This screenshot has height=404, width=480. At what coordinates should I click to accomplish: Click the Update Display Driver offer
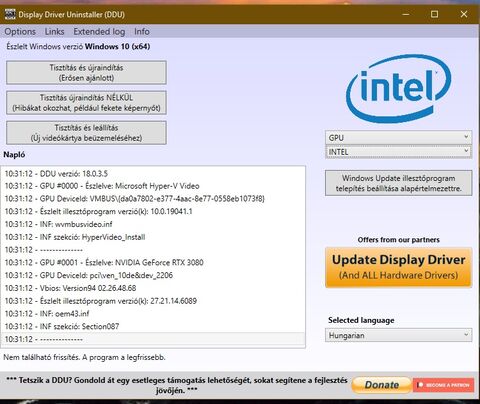[399, 267]
